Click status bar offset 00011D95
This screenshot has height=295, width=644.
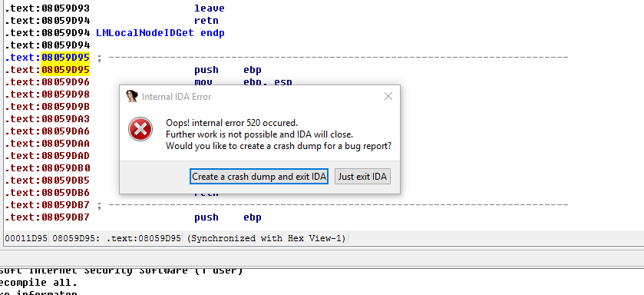click(x=26, y=238)
